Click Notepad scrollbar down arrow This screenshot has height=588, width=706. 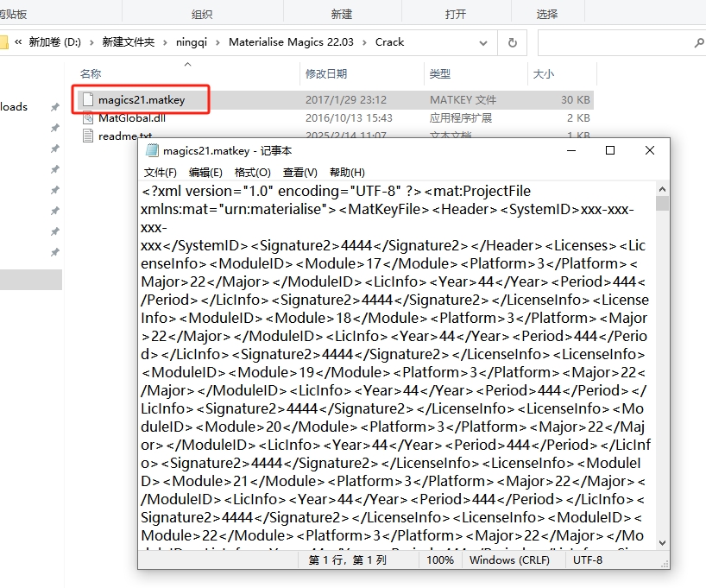[x=662, y=543]
